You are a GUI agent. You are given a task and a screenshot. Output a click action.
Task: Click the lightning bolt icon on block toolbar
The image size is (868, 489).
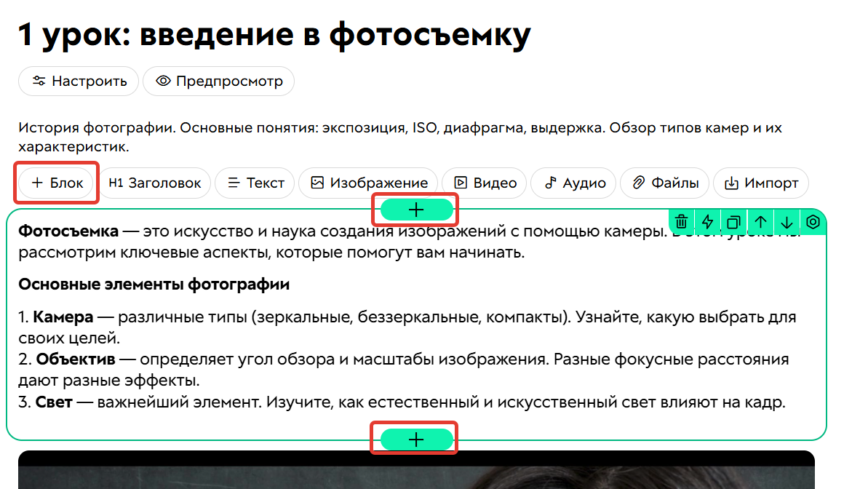(x=707, y=222)
